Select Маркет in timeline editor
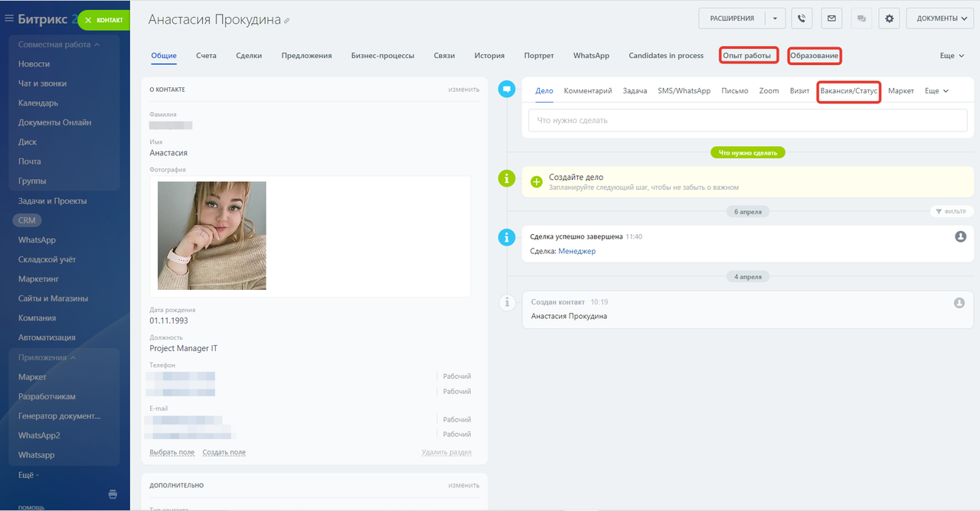 (x=901, y=91)
